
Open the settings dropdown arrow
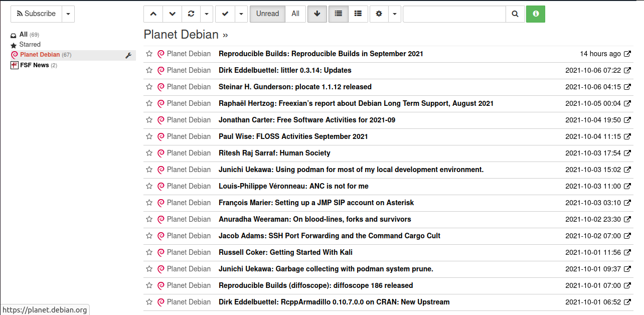[x=395, y=14]
